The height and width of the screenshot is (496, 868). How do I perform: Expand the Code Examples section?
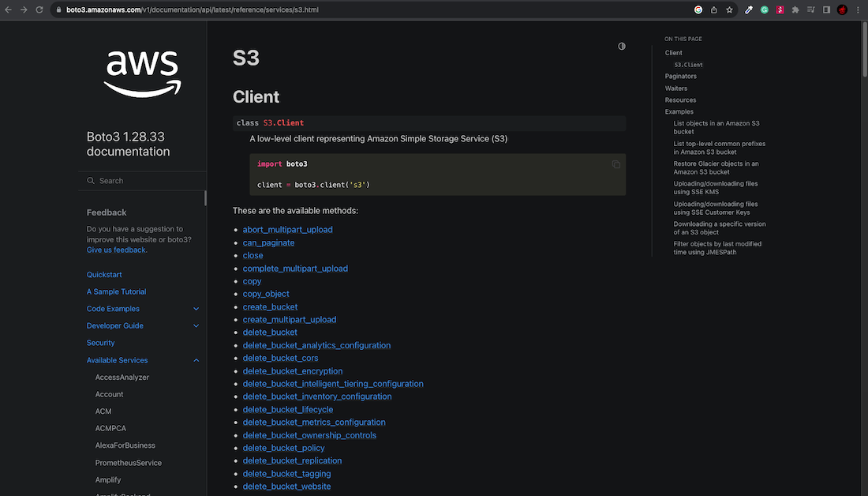pos(196,309)
